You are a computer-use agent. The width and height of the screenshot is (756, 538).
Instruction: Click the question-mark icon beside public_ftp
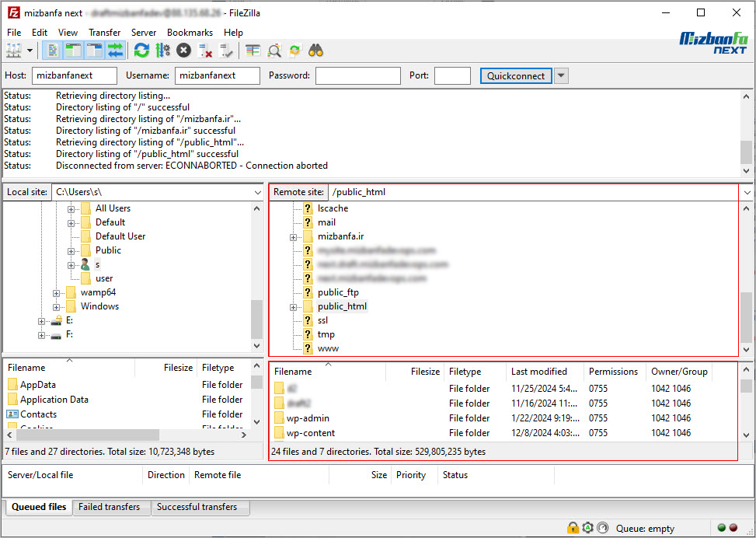point(308,292)
